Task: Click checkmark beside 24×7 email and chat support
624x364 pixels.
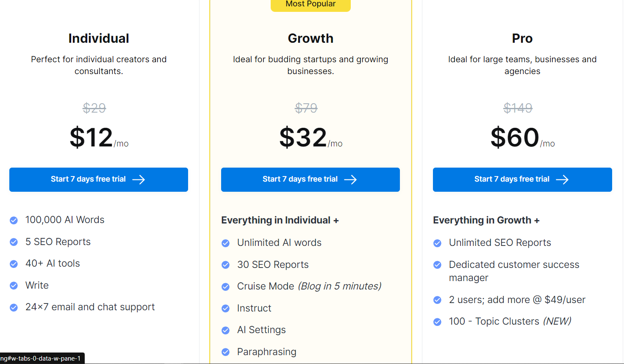Action: click(x=14, y=307)
